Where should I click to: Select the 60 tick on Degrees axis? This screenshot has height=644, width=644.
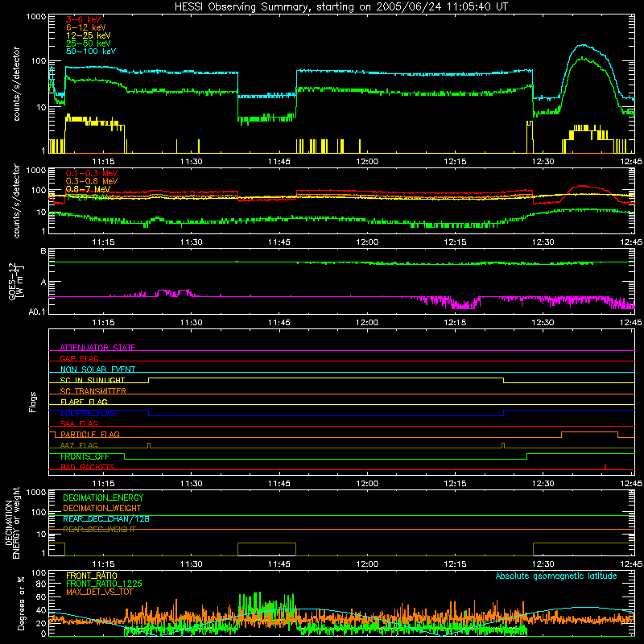pyautogui.click(x=41, y=597)
